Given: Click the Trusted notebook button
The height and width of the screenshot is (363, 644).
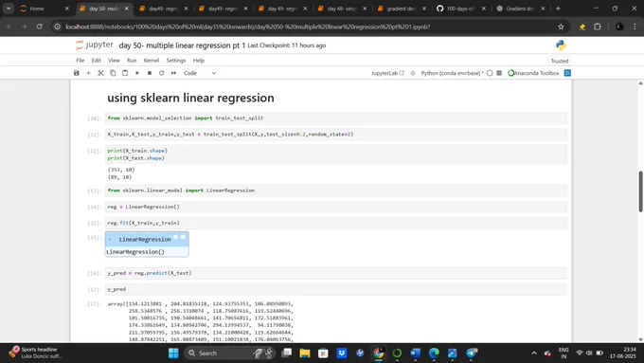Looking at the screenshot, I should [560, 61].
